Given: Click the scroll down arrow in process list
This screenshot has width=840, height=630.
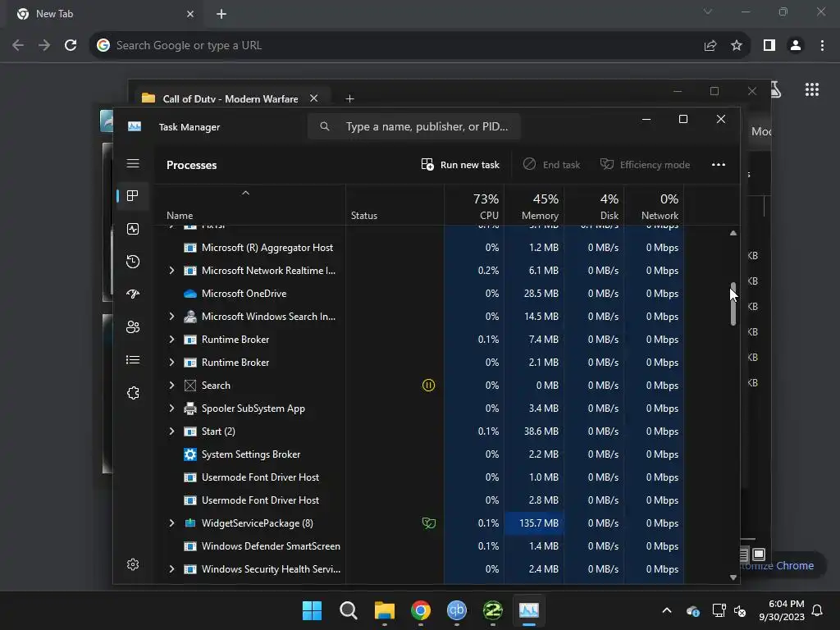Looking at the screenshot, I should pos(733,577).
